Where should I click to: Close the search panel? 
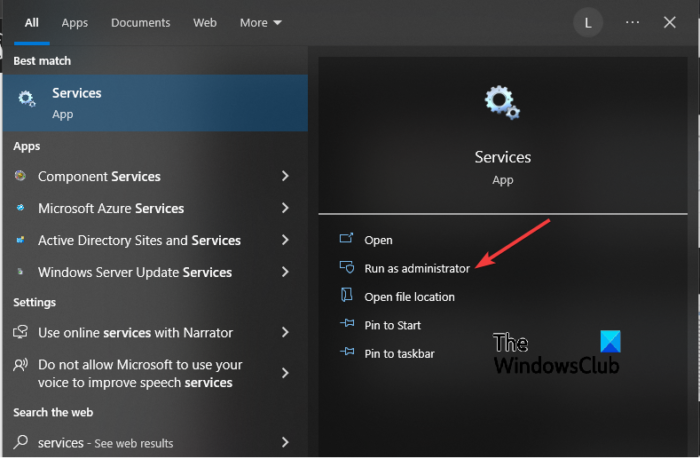click(669, 22)
